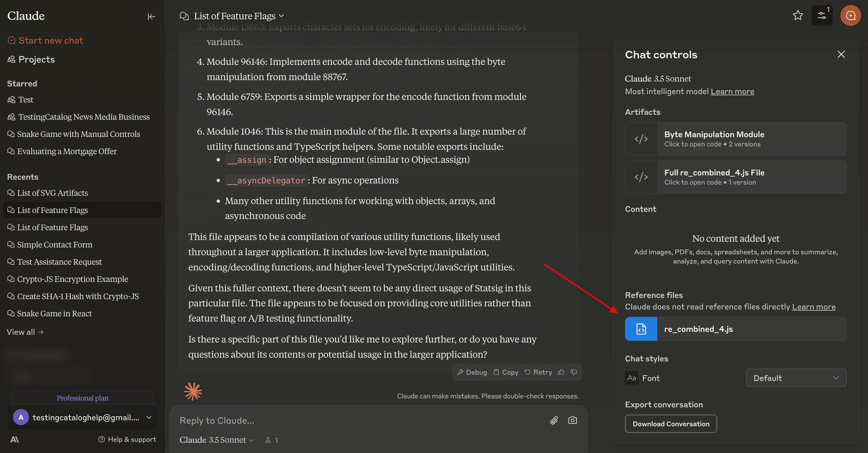Screen dimensions: 868x453
Task: Click the chat bubble icon beside the title
Action: (184, 16)
